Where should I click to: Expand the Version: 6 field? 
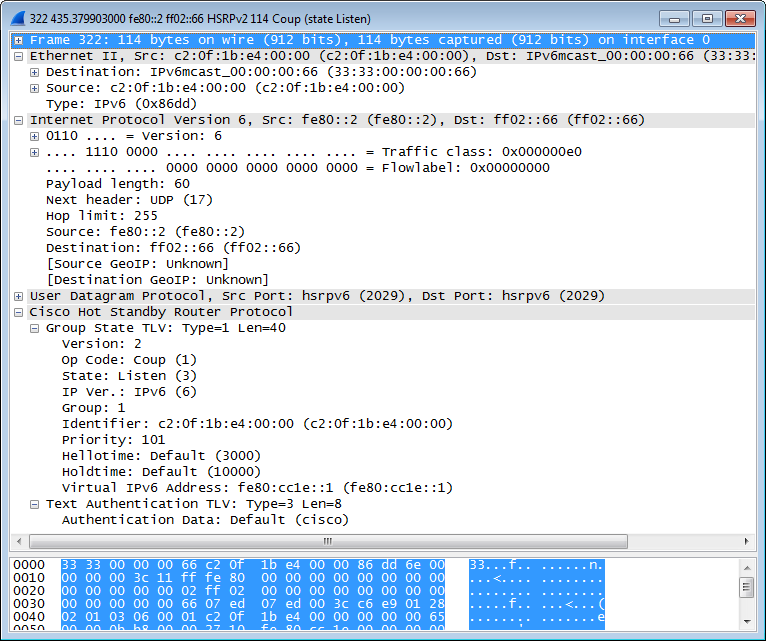pos(34,136)
